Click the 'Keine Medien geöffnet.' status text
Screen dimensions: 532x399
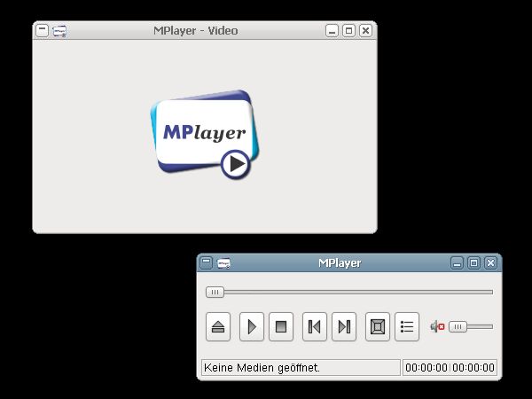(x=262, y=367)
